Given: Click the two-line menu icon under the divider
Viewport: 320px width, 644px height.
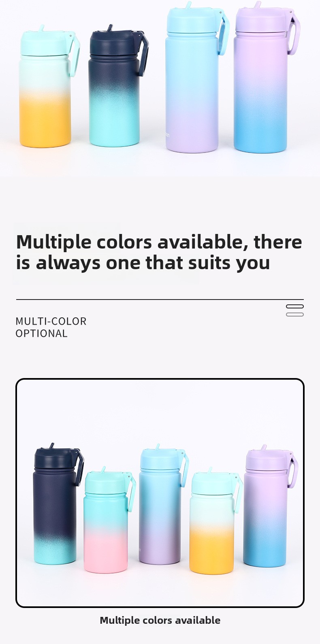Looking at the screenshot, I should pyautogui.click(x=295, y=310).
